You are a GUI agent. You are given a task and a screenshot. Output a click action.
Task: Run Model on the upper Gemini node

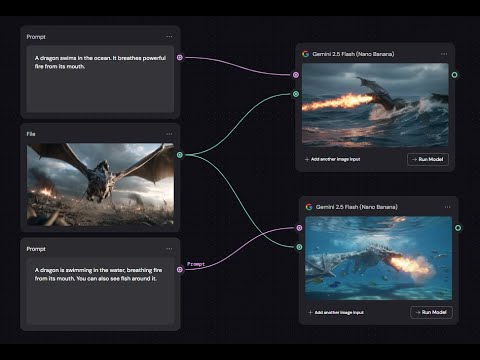(x=428, y=159)
